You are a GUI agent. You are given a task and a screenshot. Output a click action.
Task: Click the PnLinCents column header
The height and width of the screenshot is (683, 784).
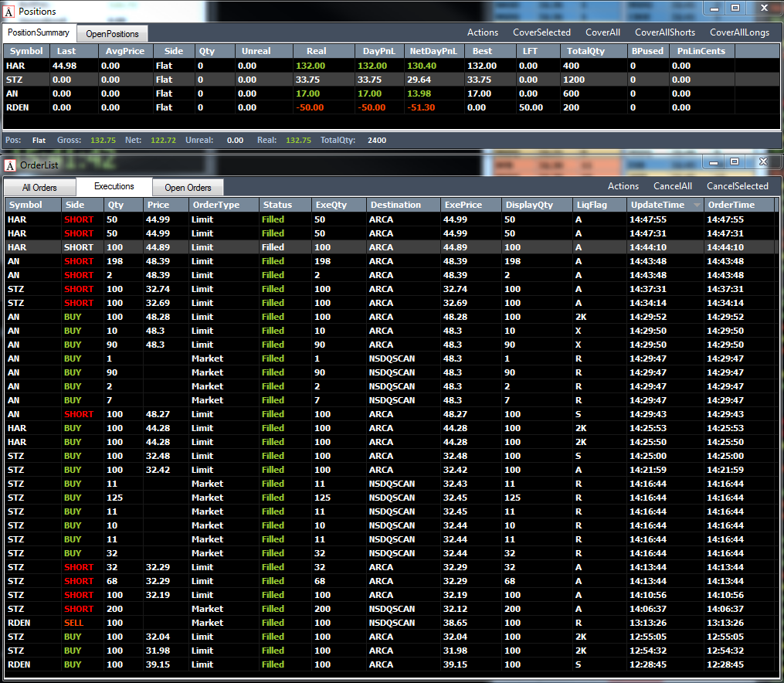tap(701, 51)
